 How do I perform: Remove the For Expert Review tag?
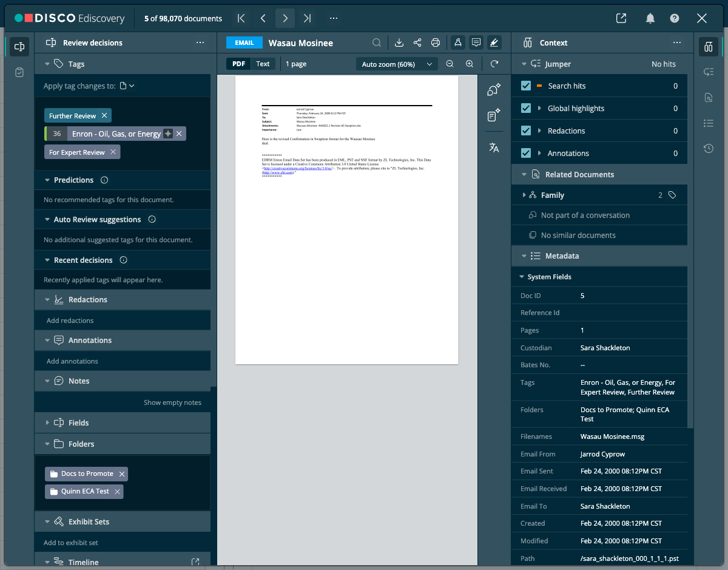coord(113,152)
